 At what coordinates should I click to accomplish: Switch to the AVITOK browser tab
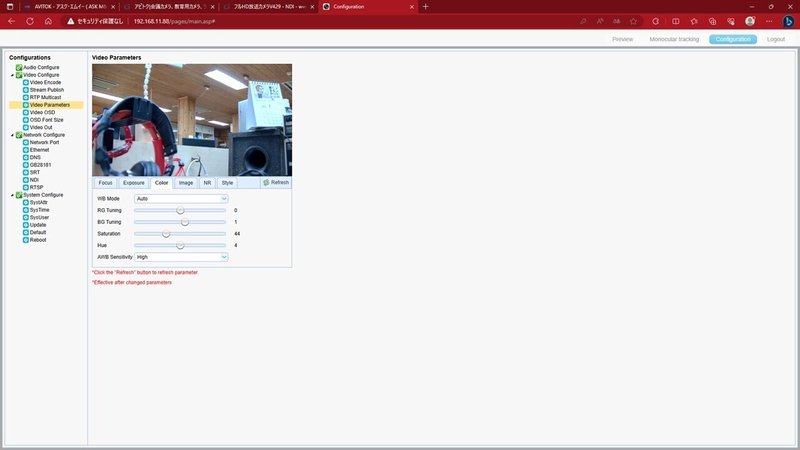[x=69, y=7]
